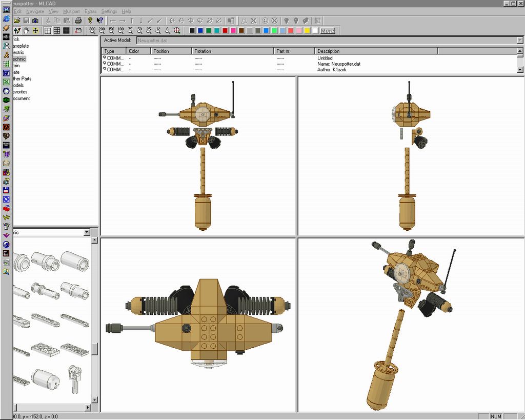This screenshot has width=525, height=420.
Task: Click scroll-down arrow of model list
Action: [520, 70]
